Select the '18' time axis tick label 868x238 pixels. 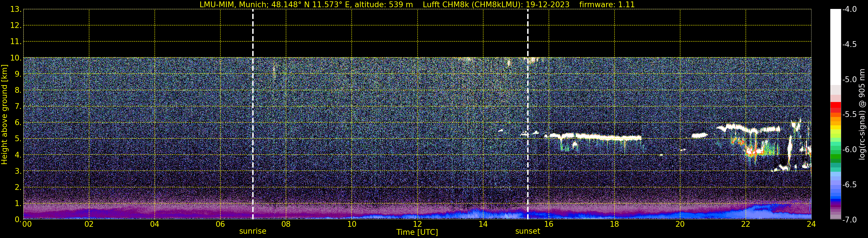click(615, 224)
